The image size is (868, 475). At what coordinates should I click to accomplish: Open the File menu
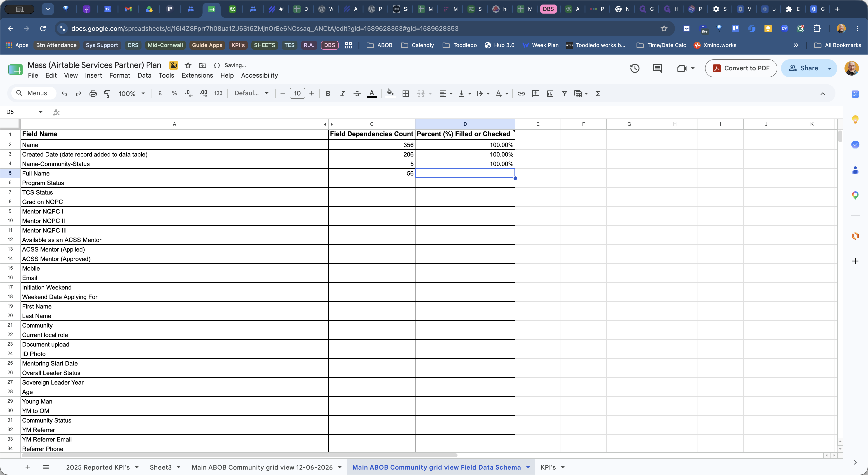coord(33,76)
